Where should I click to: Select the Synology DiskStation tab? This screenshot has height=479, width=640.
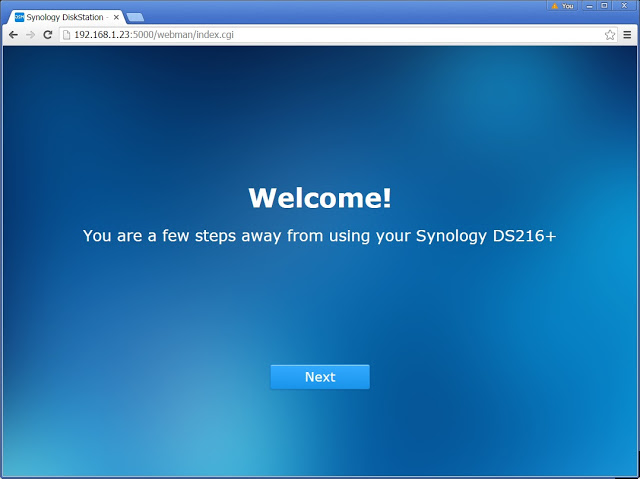65,17
